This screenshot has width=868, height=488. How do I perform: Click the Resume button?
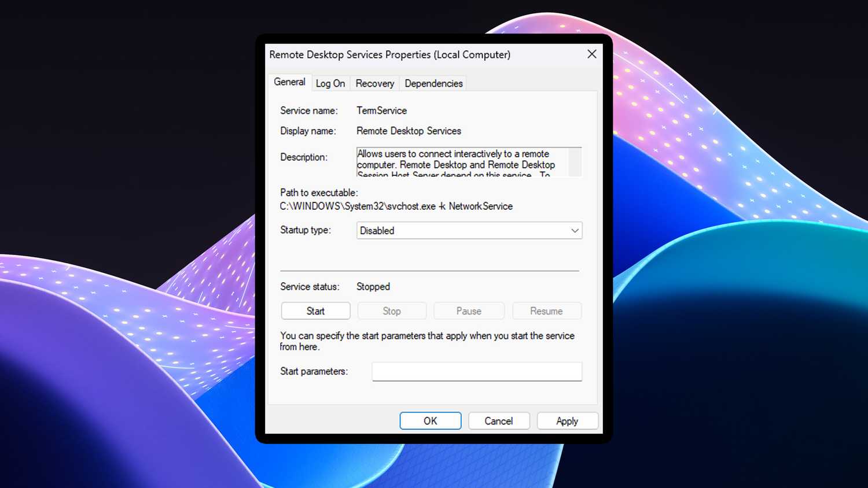pyautogui.click(x=546, y=310)
